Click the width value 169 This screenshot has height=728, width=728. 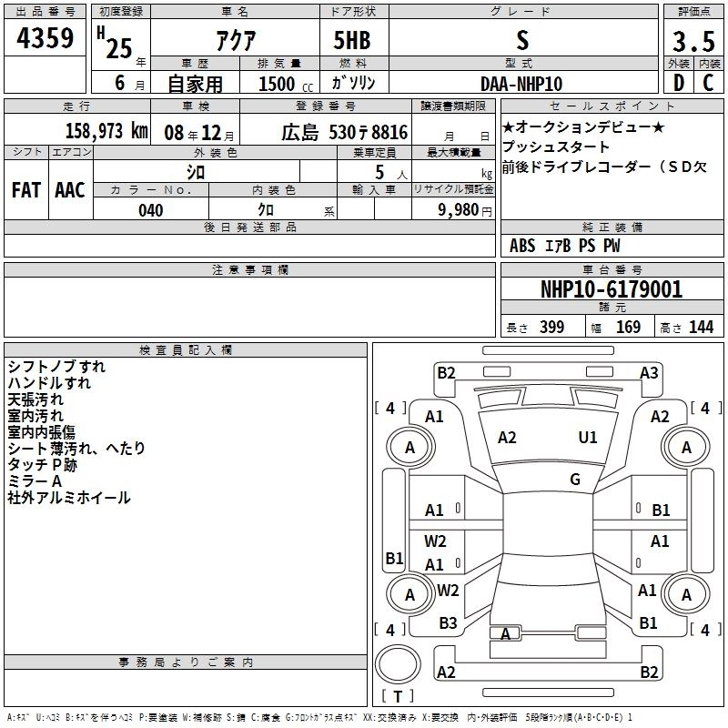tap(628, 328)
